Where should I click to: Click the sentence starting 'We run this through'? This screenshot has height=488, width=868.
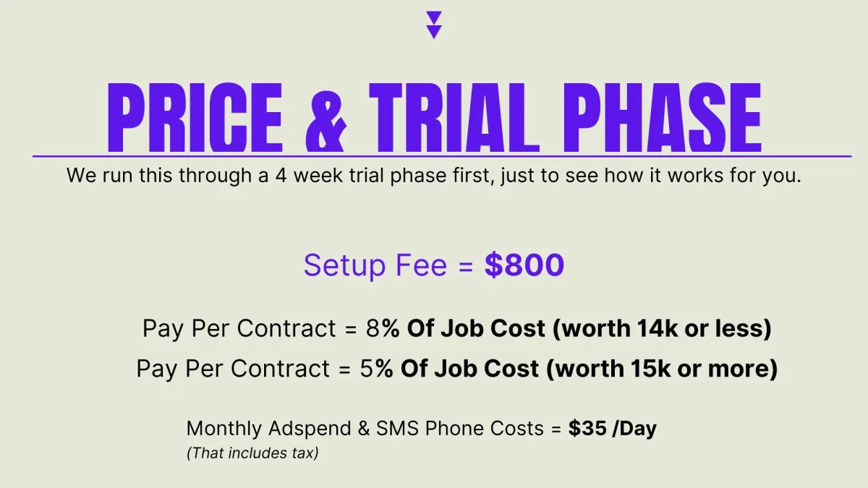pos(434,176)
